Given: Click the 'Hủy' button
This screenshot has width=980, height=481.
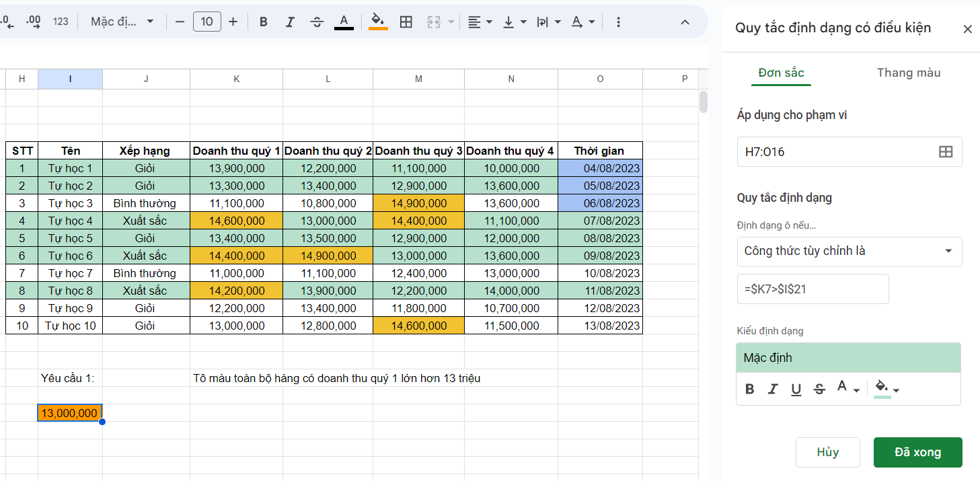Looking at the screenshot, I should click(x=827, y=452).
